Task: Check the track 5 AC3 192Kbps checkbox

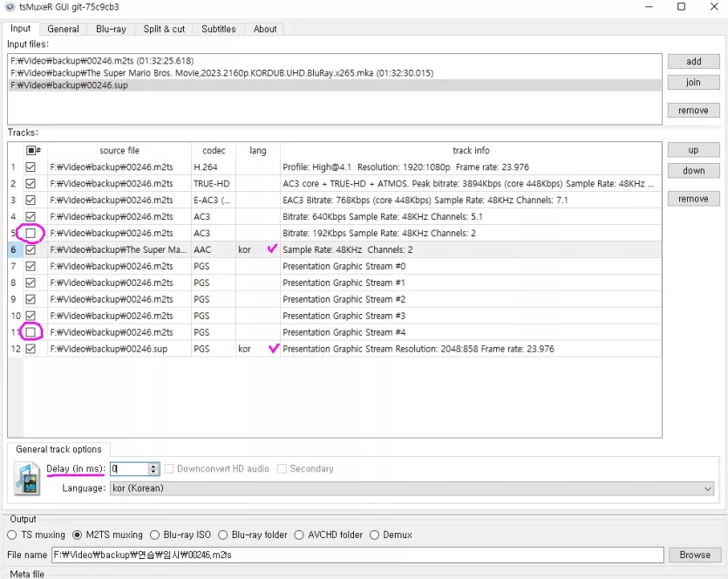Action: point(31,233)
